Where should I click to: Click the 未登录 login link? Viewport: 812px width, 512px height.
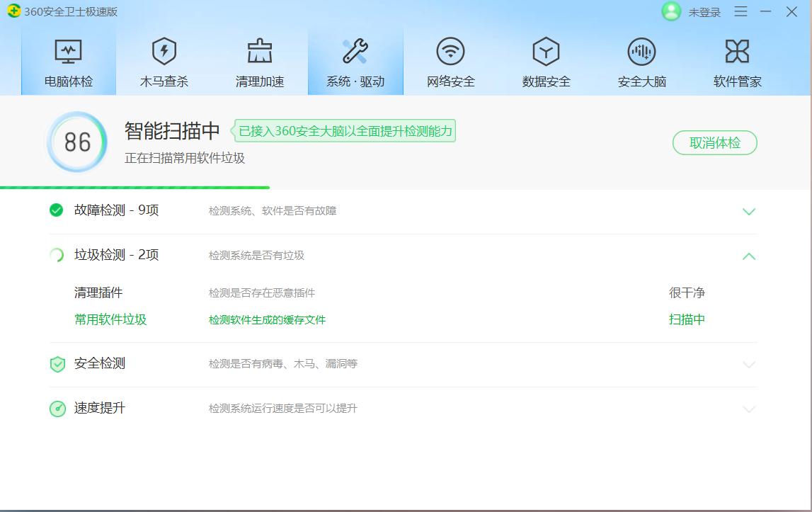[700, 12]
